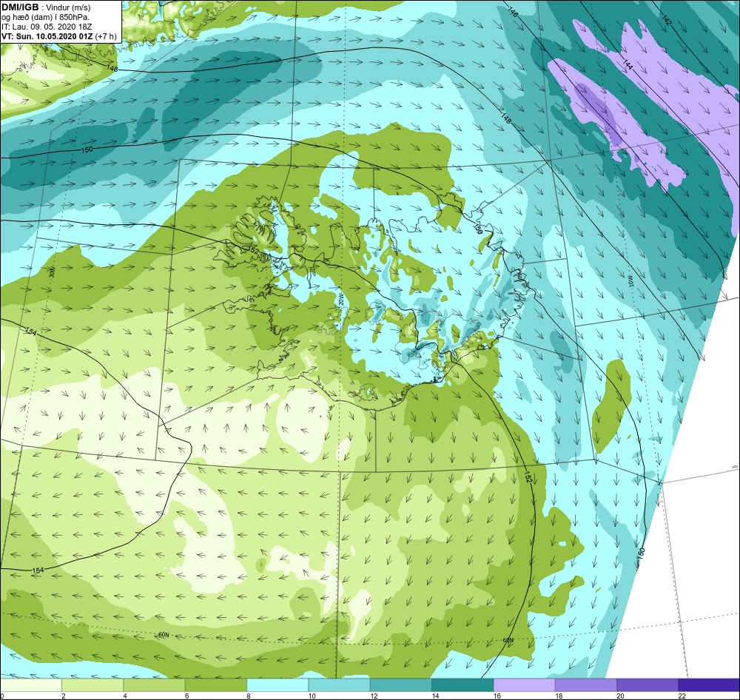740x700 pixels.
Task: Click the '30W' longitude label
Action: tap(52, 272)
